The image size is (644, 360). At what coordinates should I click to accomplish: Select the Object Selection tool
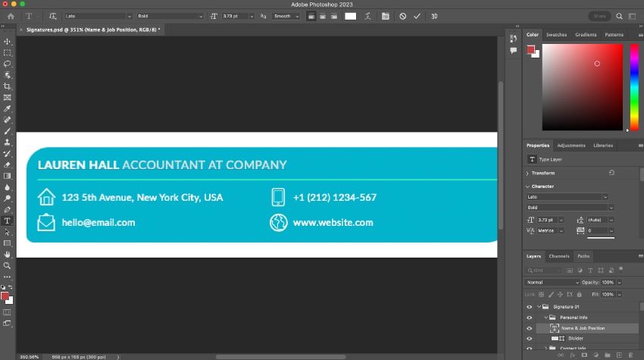pos(7,75)
